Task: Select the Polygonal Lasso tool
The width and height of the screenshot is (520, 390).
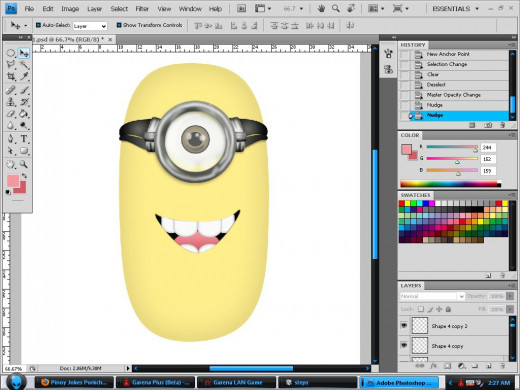Action: tap(11, 65)
